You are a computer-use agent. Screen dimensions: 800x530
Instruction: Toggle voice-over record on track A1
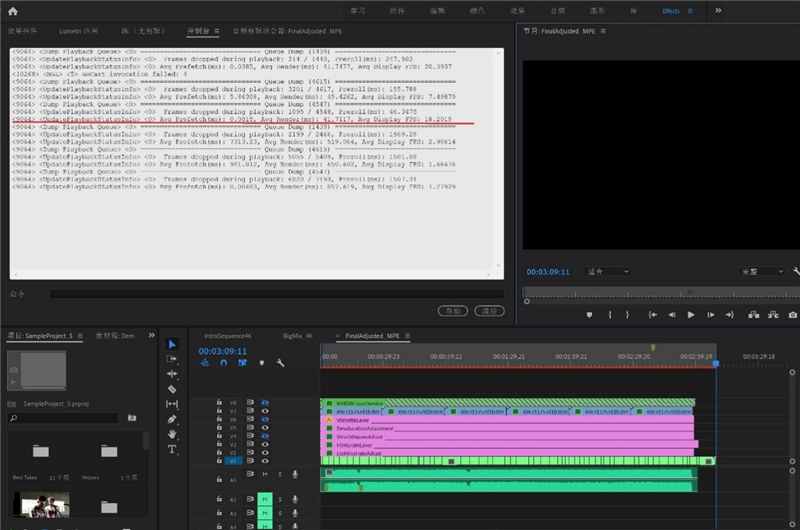pyautogui.click(x=295, y=474)
